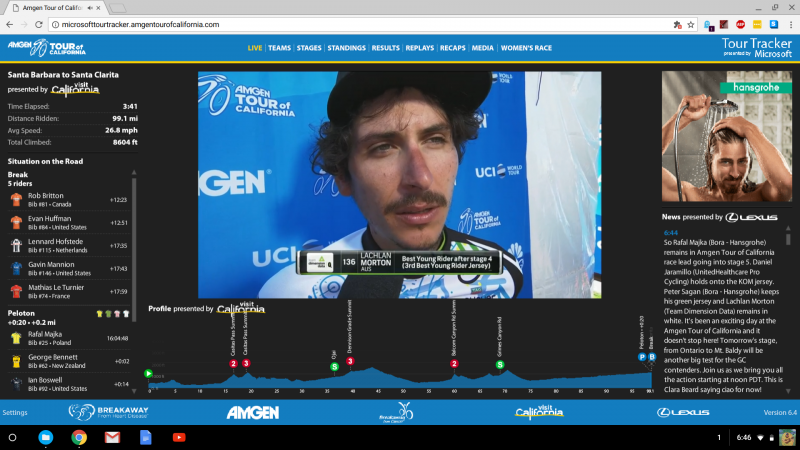Launch YouTube from the shelf

(178, 438)
